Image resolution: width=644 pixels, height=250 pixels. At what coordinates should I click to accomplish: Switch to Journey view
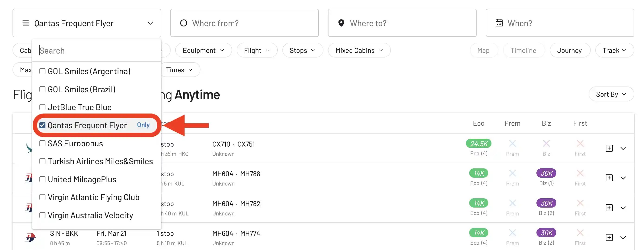point(570,50)
